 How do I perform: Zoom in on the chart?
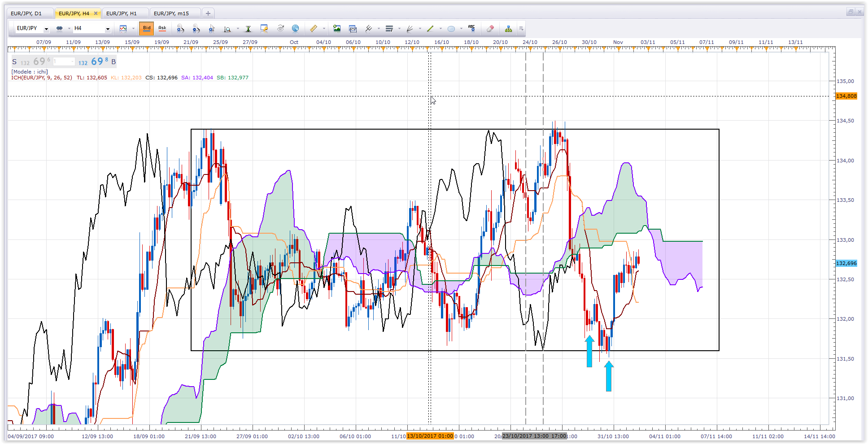pos(180,29)
